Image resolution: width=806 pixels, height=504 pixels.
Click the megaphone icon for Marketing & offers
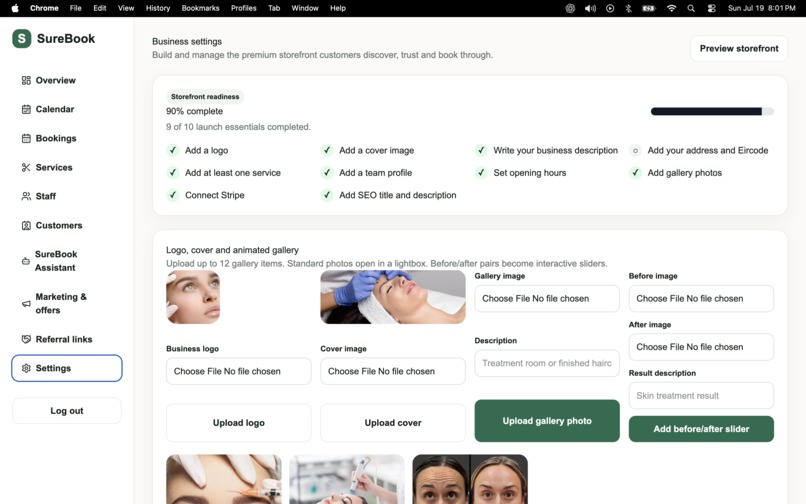point(26,303)
